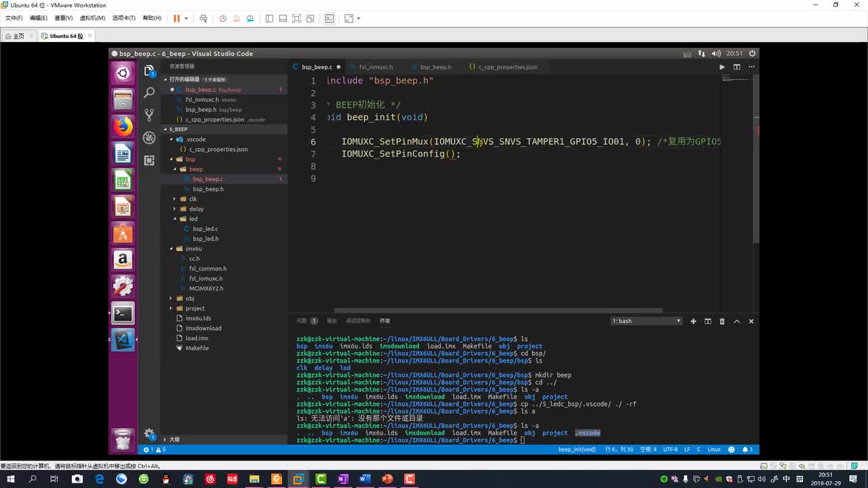Add a new terminal with plus icon
Viewport: 868px width, 488px height.
(693, 321)
